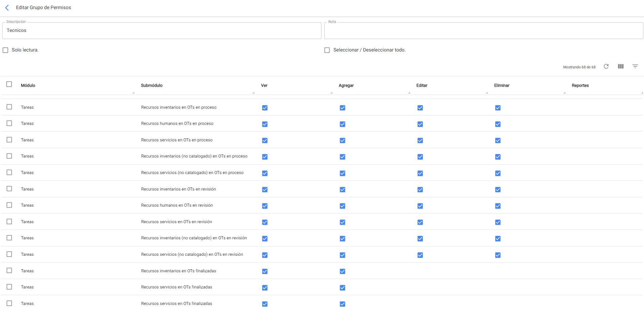Screen dimensions: 644x311
Task: Uncheck Editar for Recursos servicios en OTs en revisión
Action: pos(420,222)
